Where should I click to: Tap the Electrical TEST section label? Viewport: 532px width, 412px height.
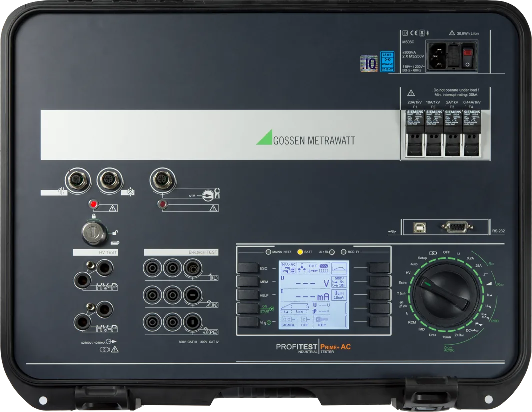181,252
